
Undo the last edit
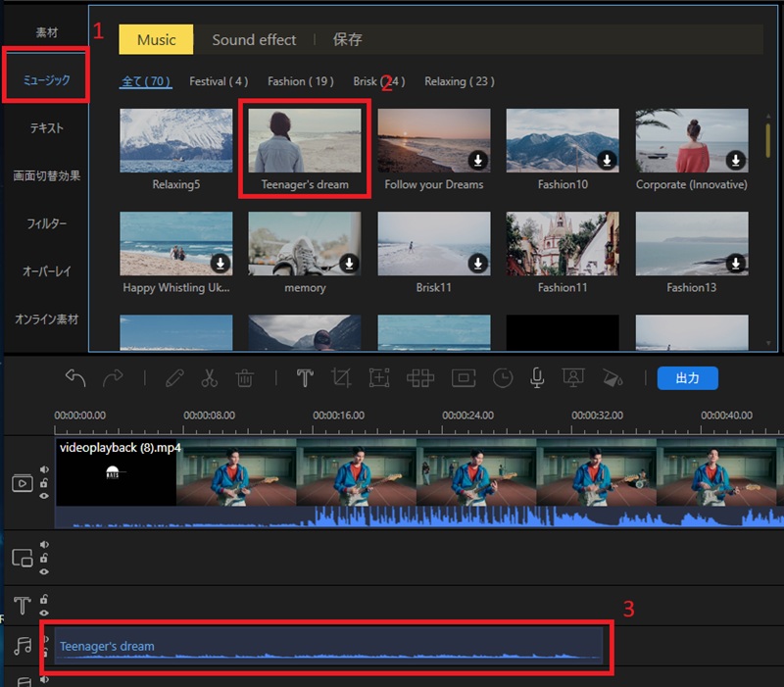pyautogui.click(x=75, y=378)
